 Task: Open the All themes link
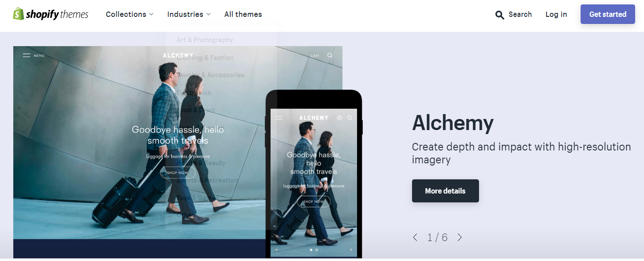coord(243,14)
